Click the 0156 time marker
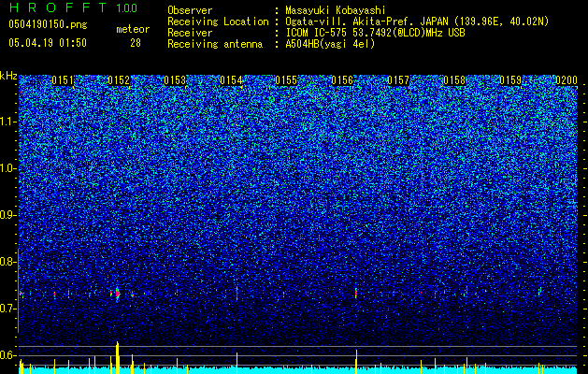This screenshot has height=374, width=588. point(342,80)
